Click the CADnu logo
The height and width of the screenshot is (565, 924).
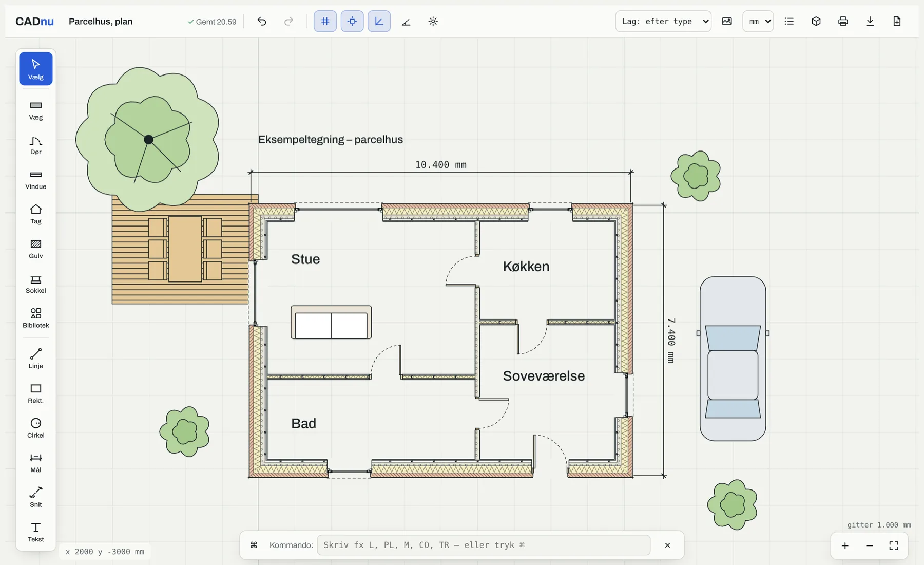(34, 21)
